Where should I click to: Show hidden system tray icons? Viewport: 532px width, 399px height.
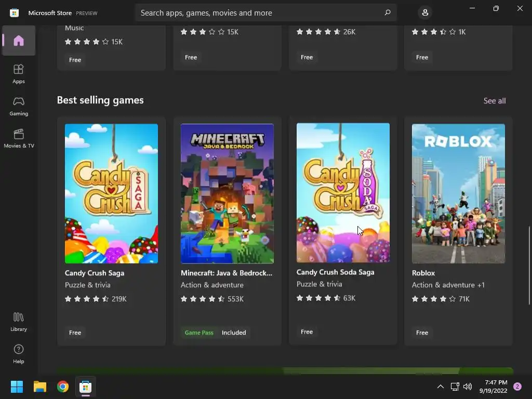point(441,387)
